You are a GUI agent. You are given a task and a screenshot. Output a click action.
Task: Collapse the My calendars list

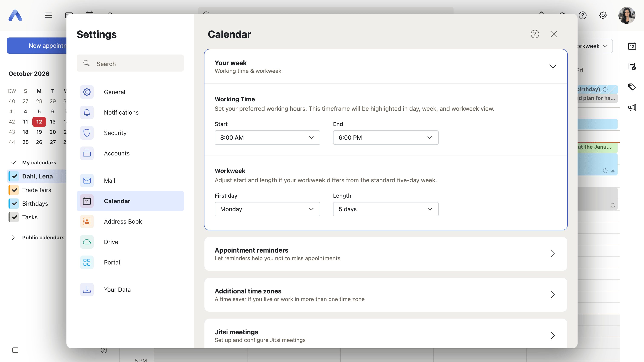click(13, 162)
